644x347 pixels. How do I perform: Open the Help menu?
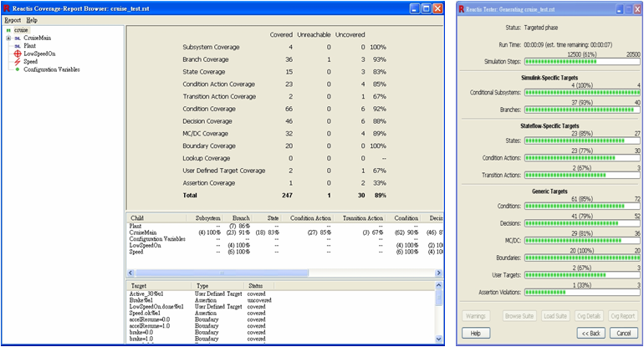32,19
